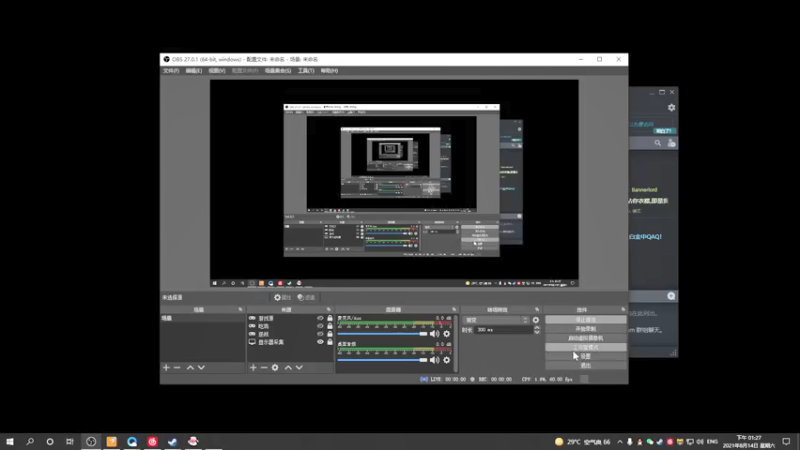800x450 pixels.
Task: Click NetEase Music red taskbar icon
Action: 152,441
